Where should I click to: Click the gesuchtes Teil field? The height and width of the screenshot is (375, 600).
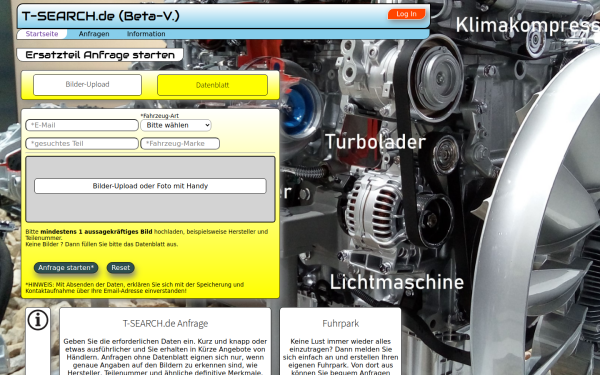click(x=82, y=143)
